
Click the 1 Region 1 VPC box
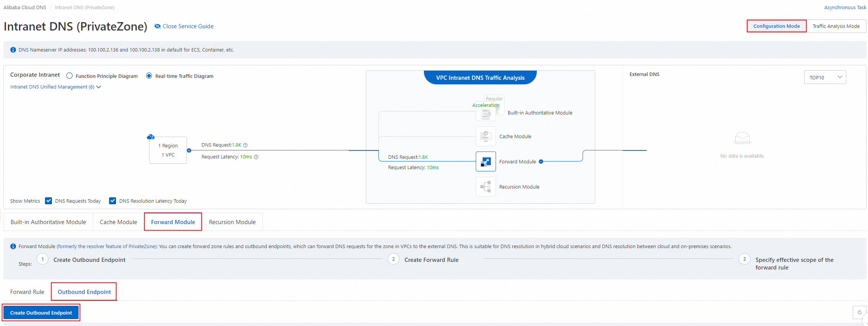coord(168,150)
